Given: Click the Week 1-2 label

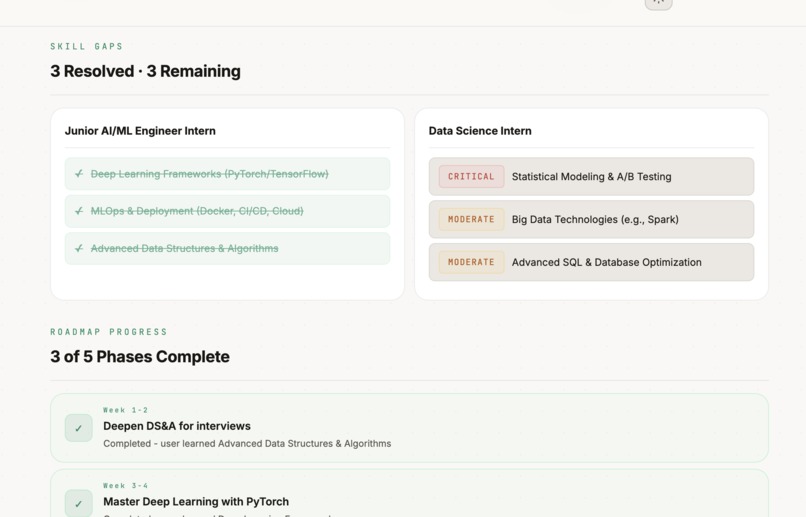Looking at the screenshot, I should coord(126,410).
